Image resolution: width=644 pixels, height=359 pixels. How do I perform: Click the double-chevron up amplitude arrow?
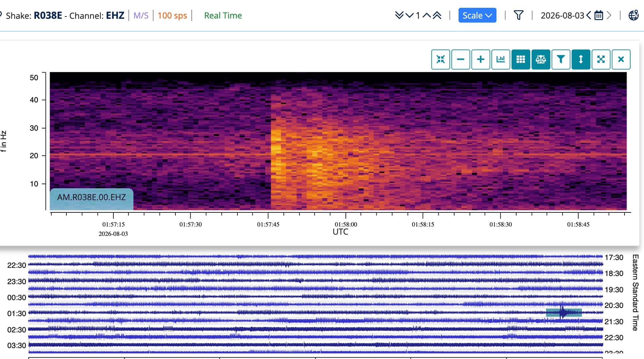437,15
